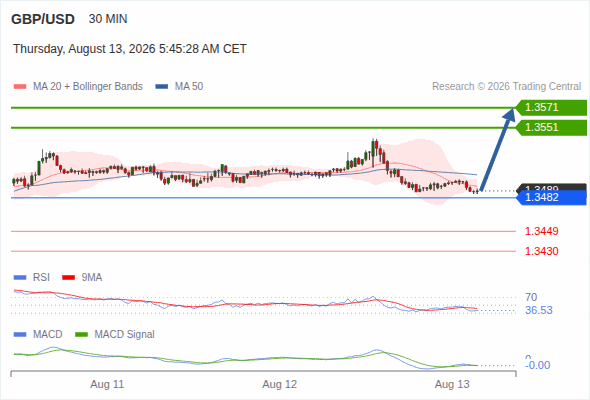
Task: Click the RSI value 36.53 label
Action: [539, 310]
